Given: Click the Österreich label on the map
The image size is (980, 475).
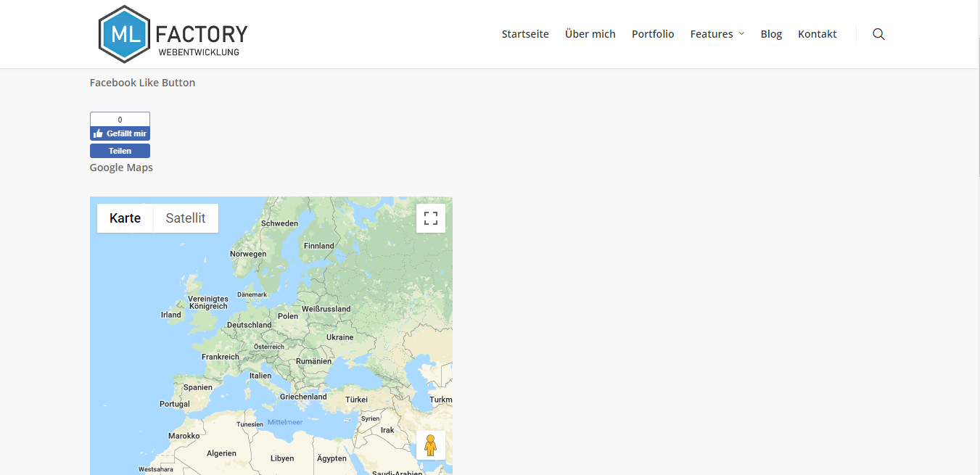Looking at the screenshot, I should pos(269,347).
